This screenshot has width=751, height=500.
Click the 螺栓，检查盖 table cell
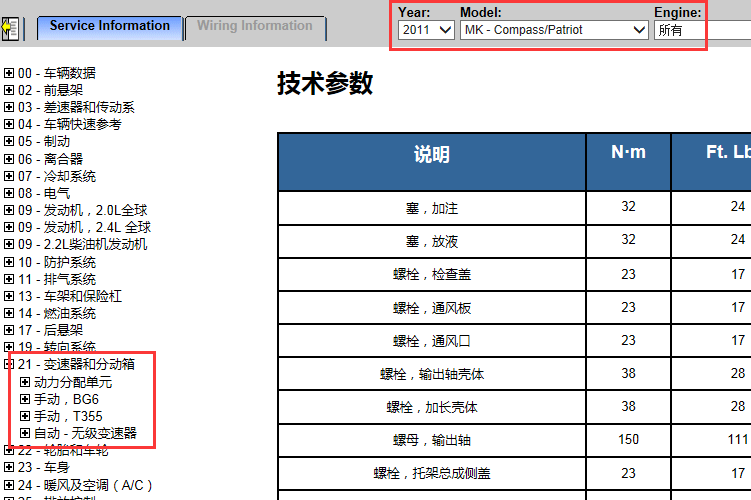coord(432,274)
